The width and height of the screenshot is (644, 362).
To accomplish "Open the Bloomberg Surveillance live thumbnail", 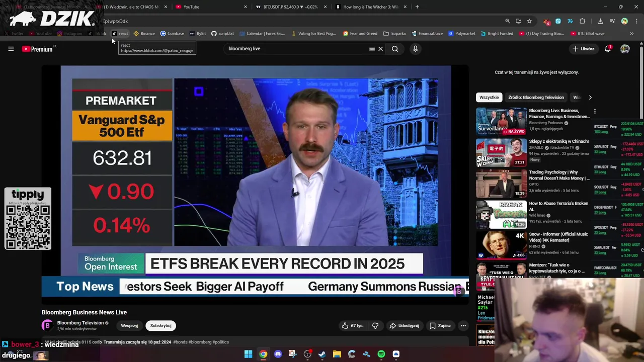I will click(x=502, y=121).
